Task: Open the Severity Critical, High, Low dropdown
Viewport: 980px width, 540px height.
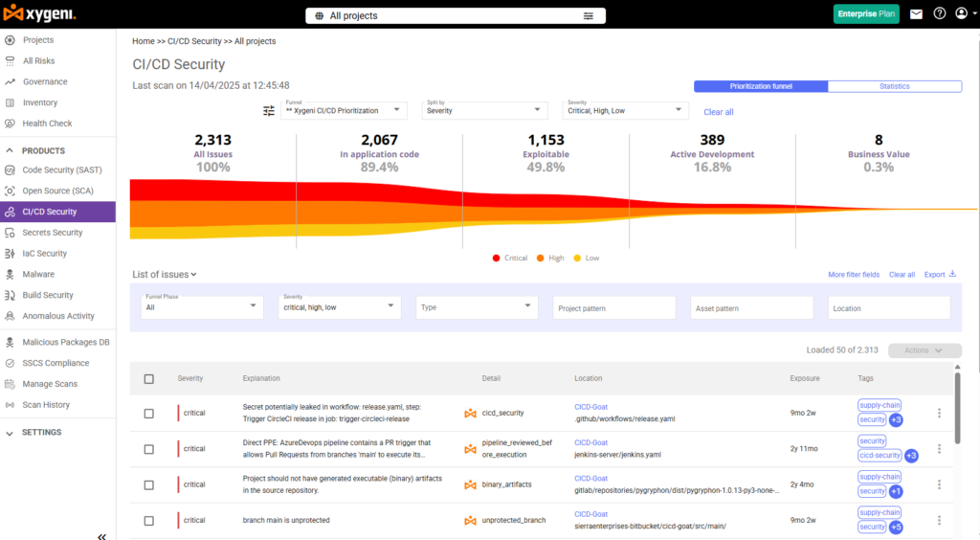Action: coord(625,110)
